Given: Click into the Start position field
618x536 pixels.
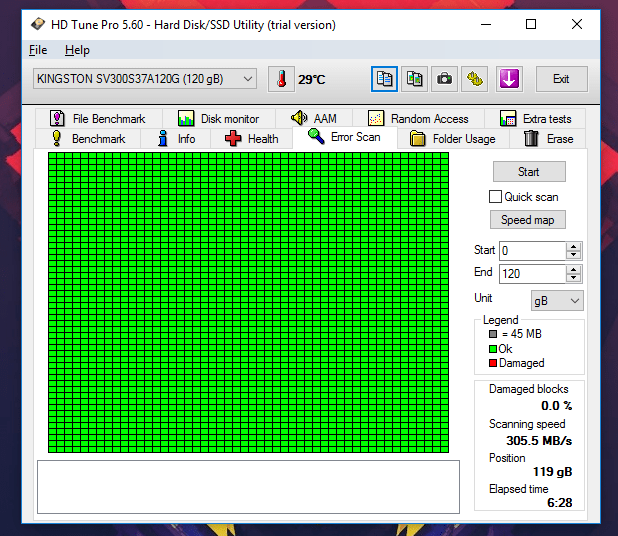Looking at the screenshot, I should pyautogui.click(x=532, y=251).
